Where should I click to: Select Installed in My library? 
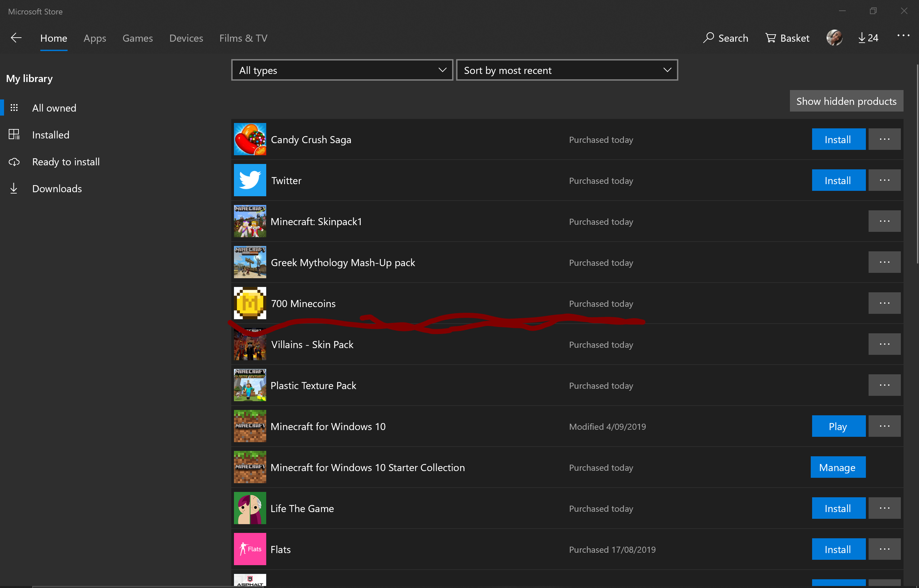tap(50, 134)
